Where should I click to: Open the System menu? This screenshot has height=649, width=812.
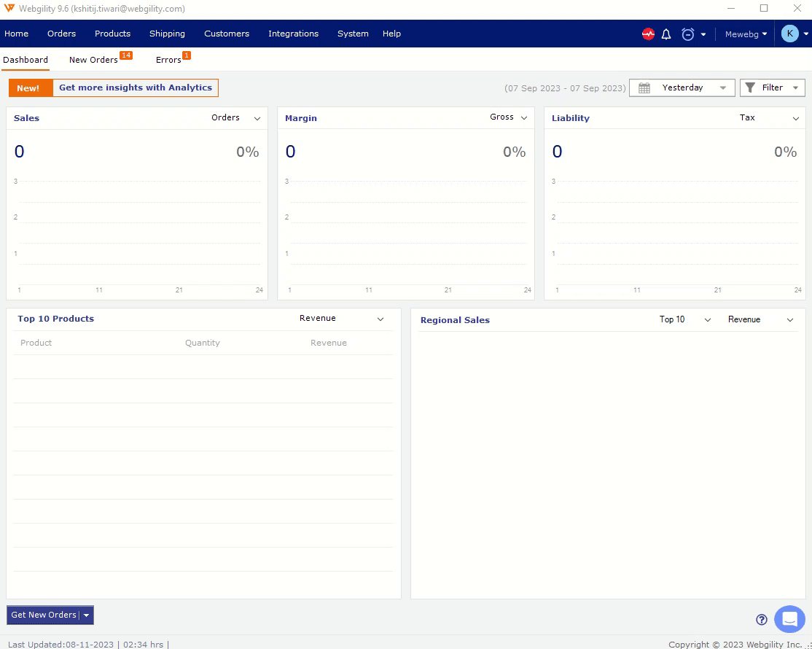(x=354, y=34)
